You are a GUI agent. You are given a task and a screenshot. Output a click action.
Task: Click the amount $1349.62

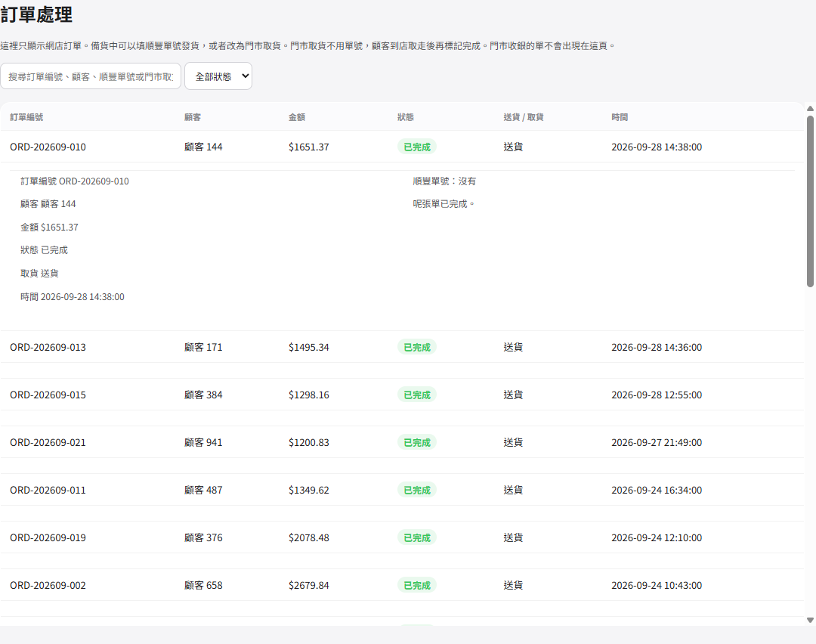[309, 490]
